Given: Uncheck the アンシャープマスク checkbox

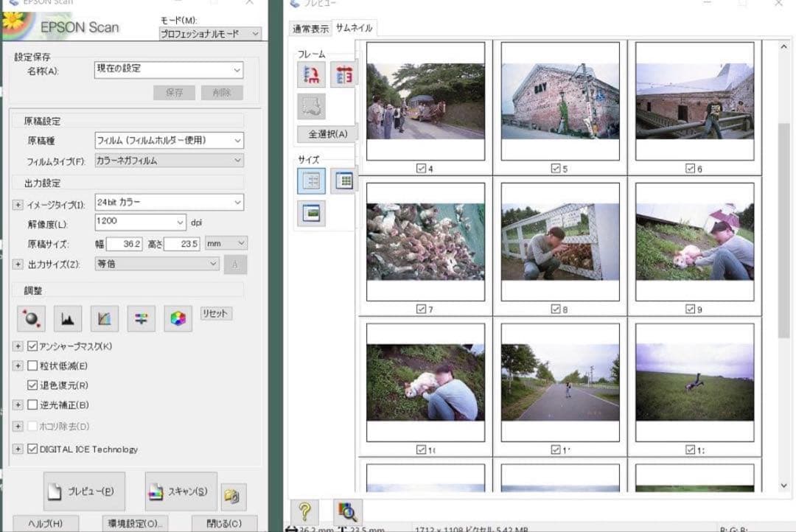Looking at the screenshot, I should [x=32, y=346].
